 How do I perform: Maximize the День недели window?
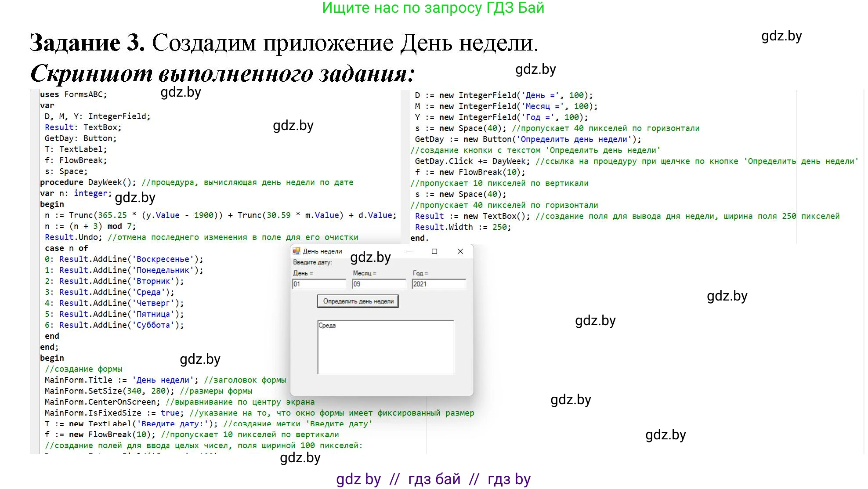coord(434,251)
